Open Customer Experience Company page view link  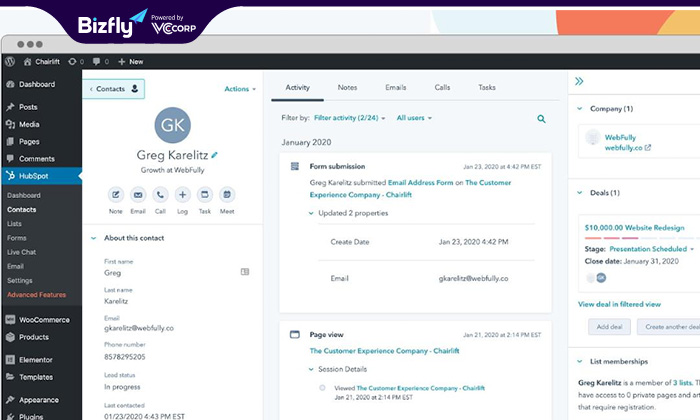pos(384,351)
